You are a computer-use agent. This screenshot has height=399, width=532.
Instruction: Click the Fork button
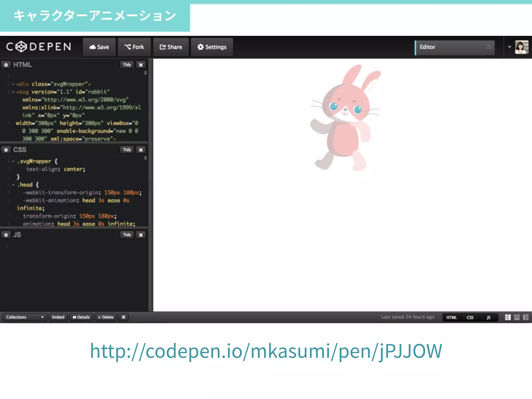pyautogui.click(x=134, y=47)
